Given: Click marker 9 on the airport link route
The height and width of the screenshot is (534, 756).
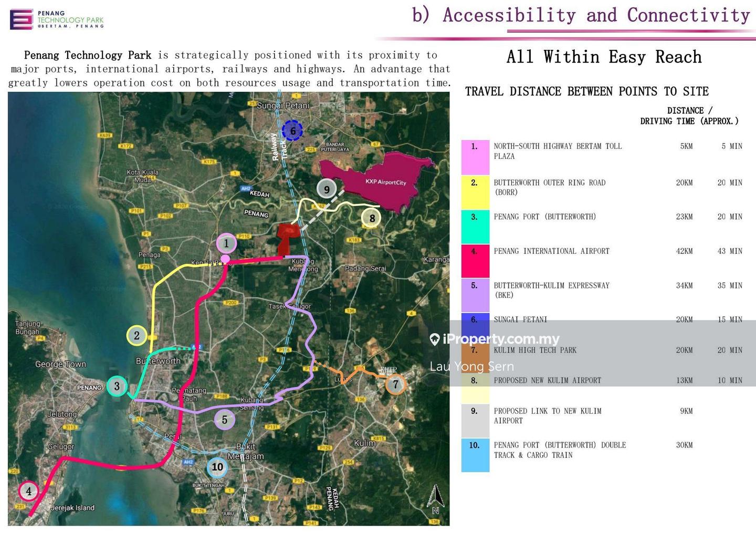Looking at the screenshot, I should (327, 188).
